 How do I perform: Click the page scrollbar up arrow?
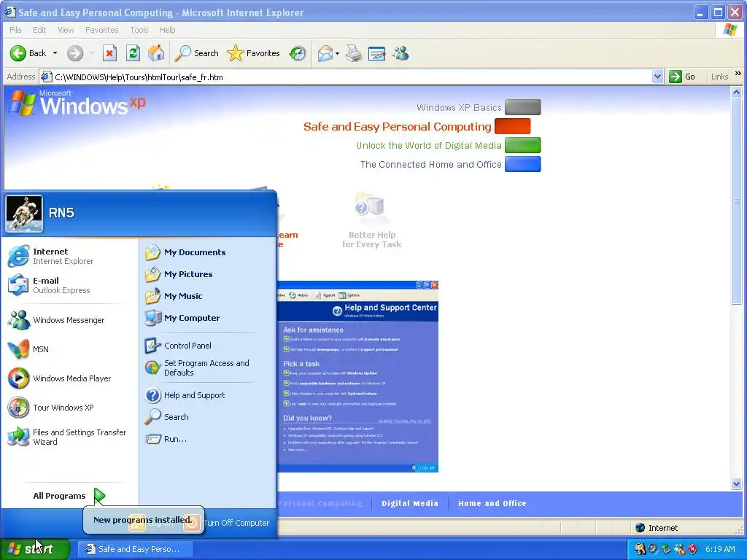pyautogui.click(x=736, y=93)
